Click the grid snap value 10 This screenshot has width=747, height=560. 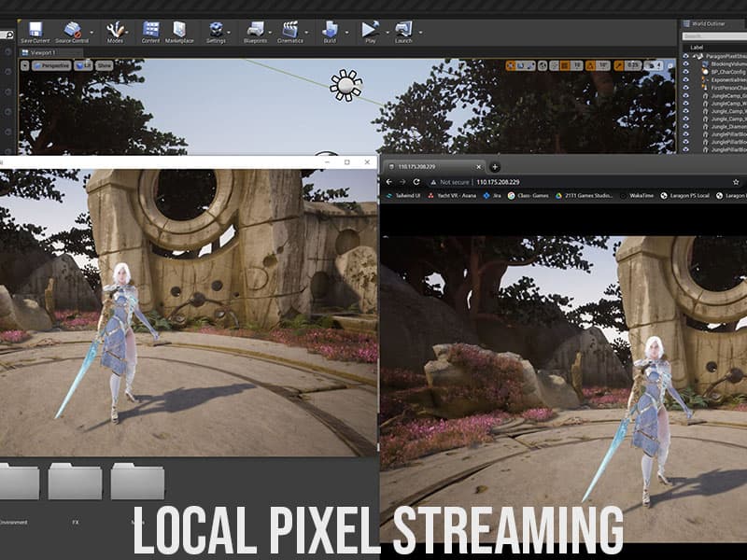(576, 65)
